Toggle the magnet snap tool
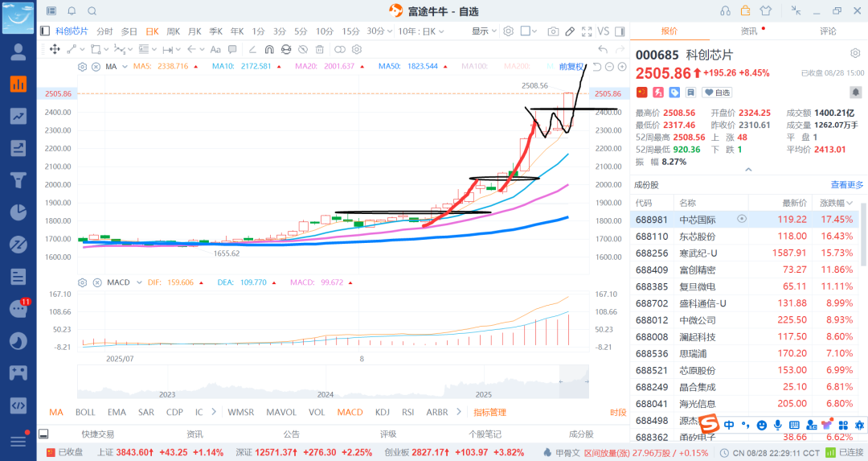The height and width of the screenshot is (461, 868). [x=269, y=49]
